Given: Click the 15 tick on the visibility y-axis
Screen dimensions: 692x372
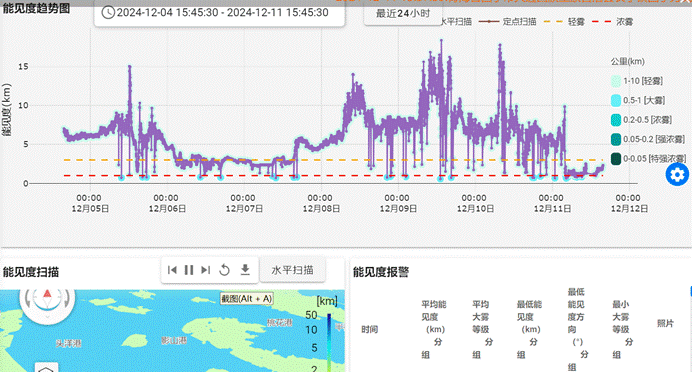Looking at the screenshot, I should [23, 67].
